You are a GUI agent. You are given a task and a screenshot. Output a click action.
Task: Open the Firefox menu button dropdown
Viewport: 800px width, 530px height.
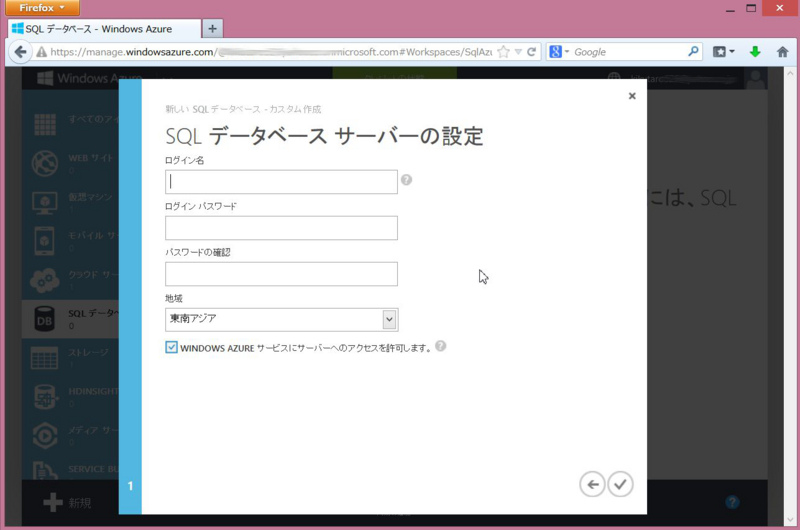click(42, 8)
